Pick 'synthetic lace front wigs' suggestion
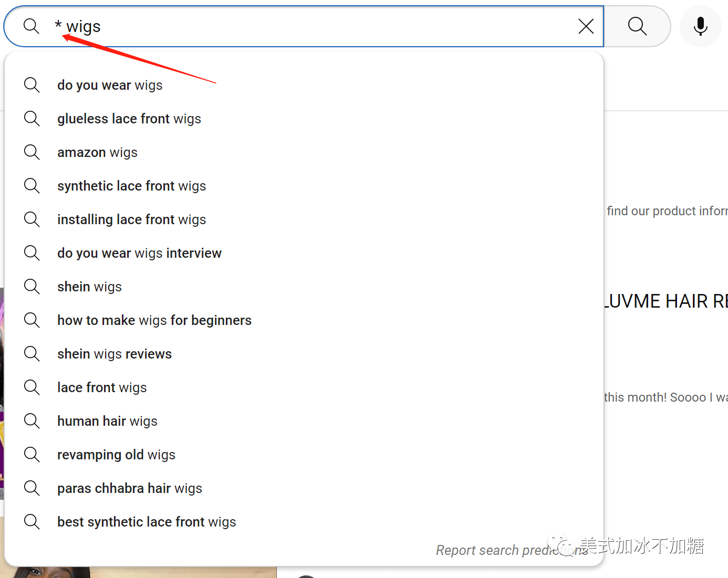The width and height of the screenshot is (728, 578). 131,186
